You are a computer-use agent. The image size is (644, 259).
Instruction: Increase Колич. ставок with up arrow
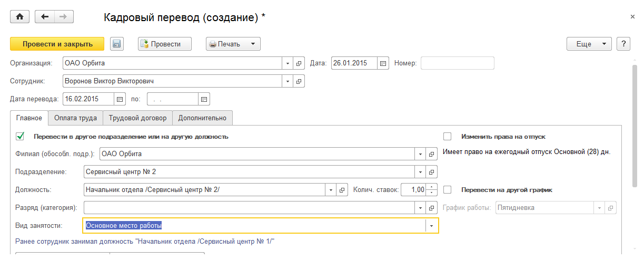pyautogui.click(x=432, y=187)
